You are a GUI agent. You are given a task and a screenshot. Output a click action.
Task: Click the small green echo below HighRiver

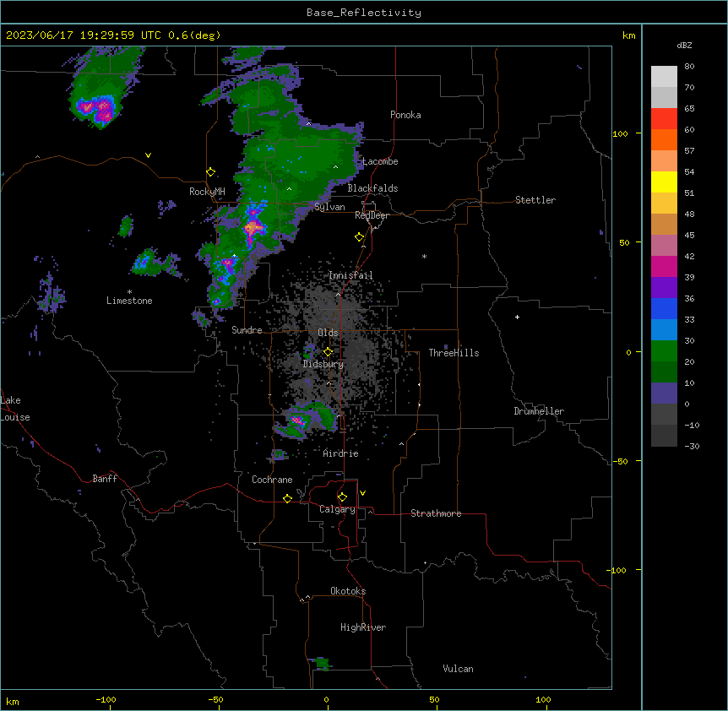pos(322,664)
